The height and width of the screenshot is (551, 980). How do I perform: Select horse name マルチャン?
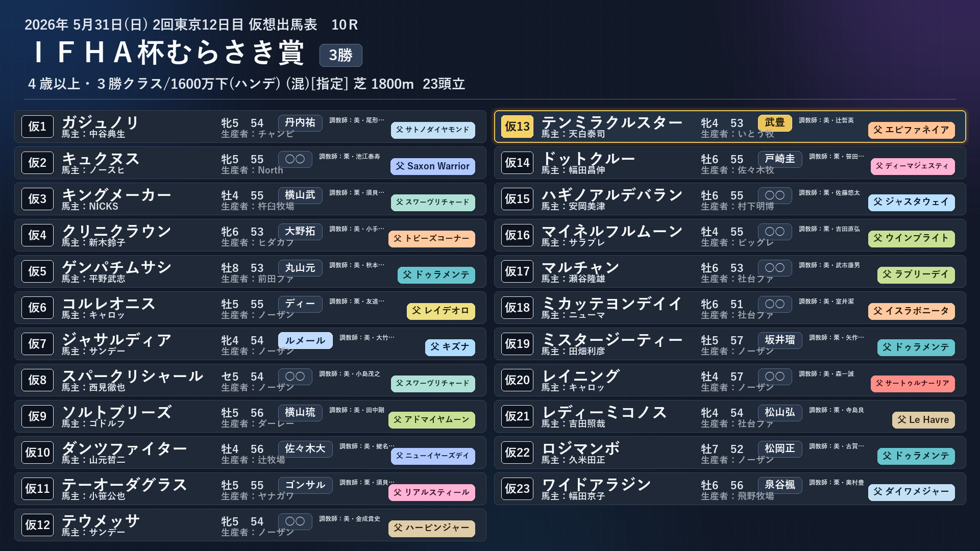click(x=580, y=267)
